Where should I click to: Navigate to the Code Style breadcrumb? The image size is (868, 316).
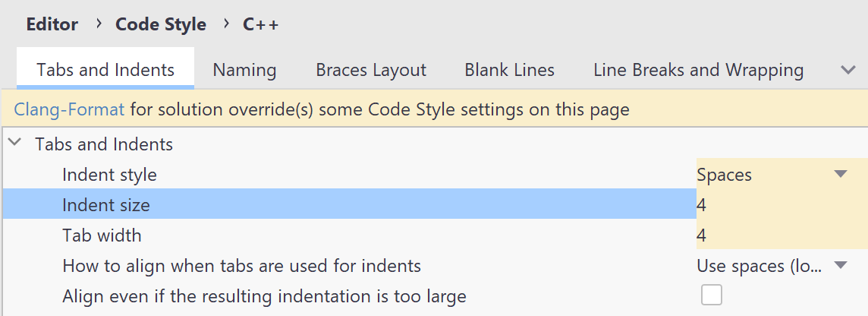pos(161,24)
